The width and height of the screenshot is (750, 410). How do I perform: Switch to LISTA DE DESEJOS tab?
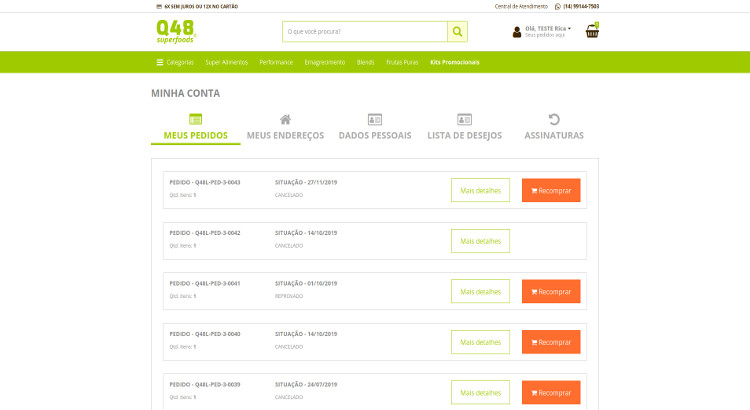pos(464,135)
